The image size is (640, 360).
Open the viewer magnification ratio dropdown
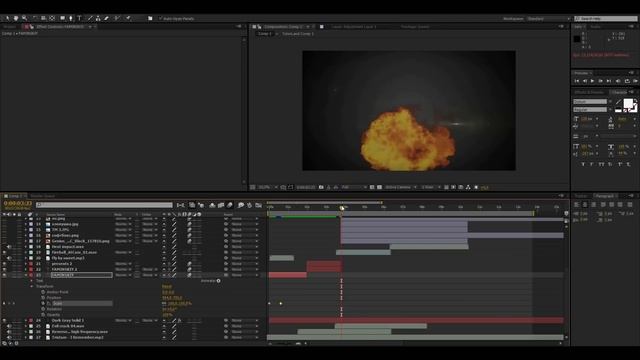tap(267, 187)
